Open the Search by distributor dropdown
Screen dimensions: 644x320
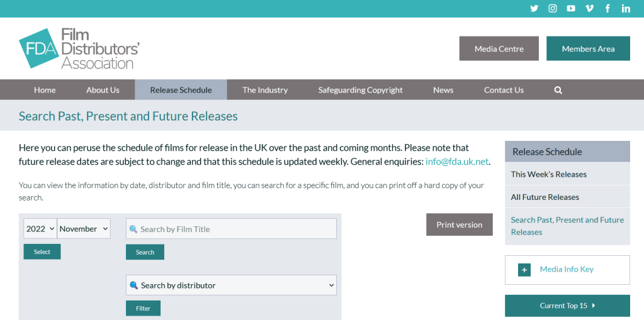[231, 285]
